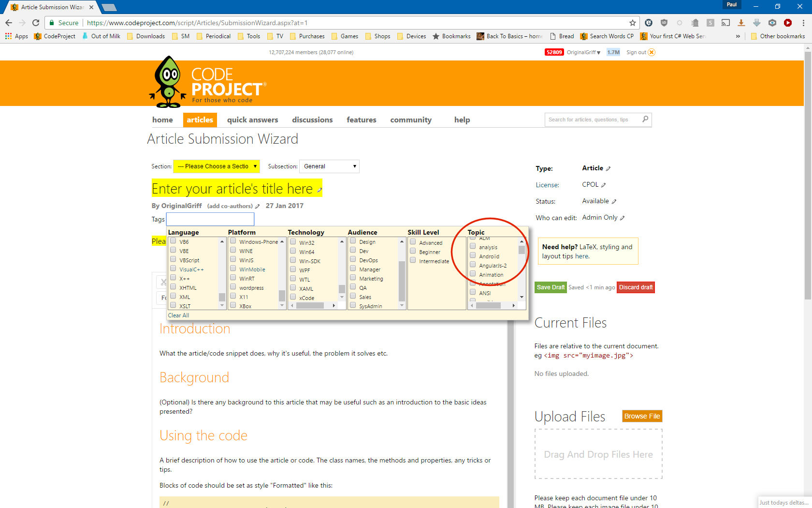Image resolution: width=812 pixels, height=508 pixels.
Task: Click the Sign out X icon
Action: click(652, 52)
